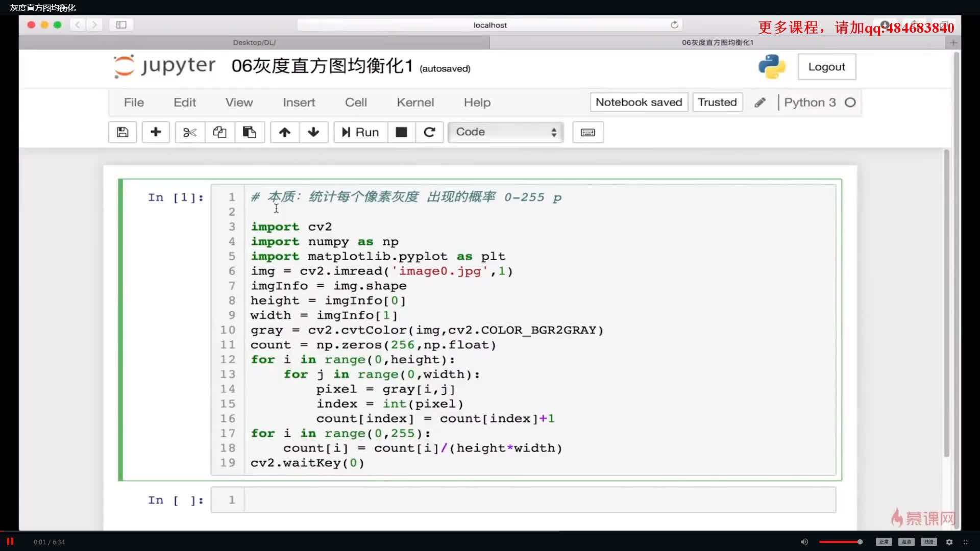980x551 pixels.
Task: Click the Trusted notebook button
Action: tap(717, 103)
